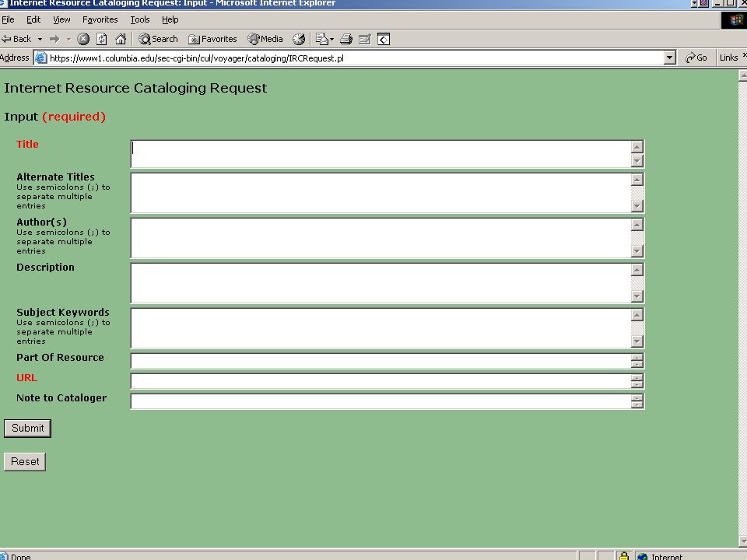Click the Print icon
The image size is (747, 560).
click(346, 39)
